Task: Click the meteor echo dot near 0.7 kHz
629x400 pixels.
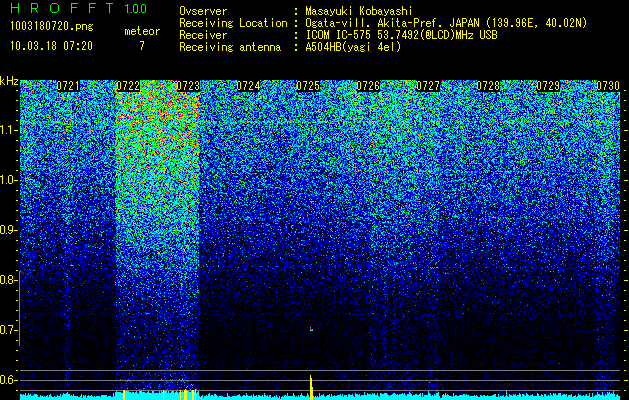Action: pyautogui.click(x=311, y=329)
